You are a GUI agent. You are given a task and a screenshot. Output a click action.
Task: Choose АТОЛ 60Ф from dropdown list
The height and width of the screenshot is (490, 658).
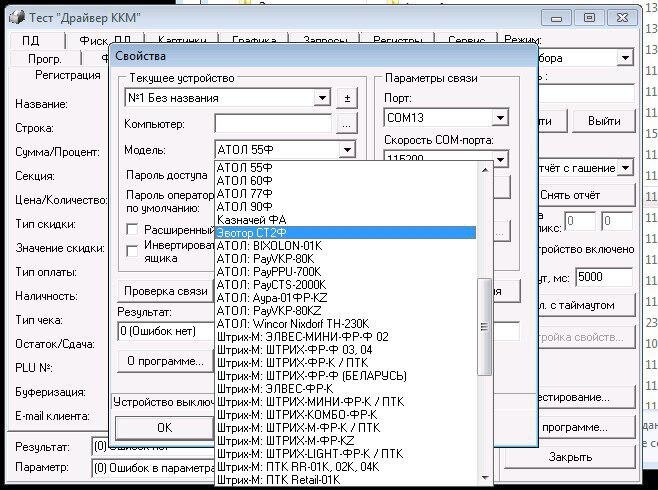pos(346,181)
